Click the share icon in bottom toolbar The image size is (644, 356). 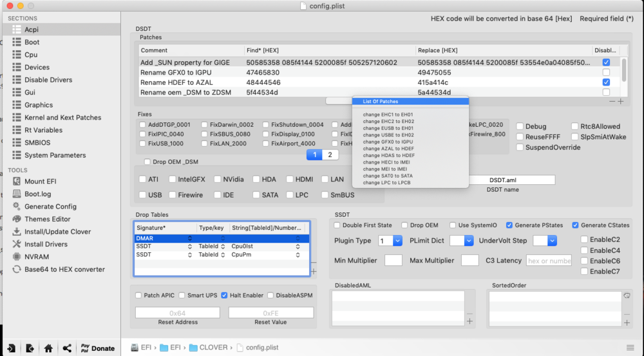click(x=67, y=348)
